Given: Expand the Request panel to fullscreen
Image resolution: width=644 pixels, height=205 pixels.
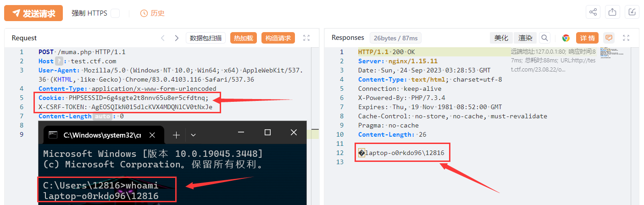Looking at the screenshot, I should 307,38.
